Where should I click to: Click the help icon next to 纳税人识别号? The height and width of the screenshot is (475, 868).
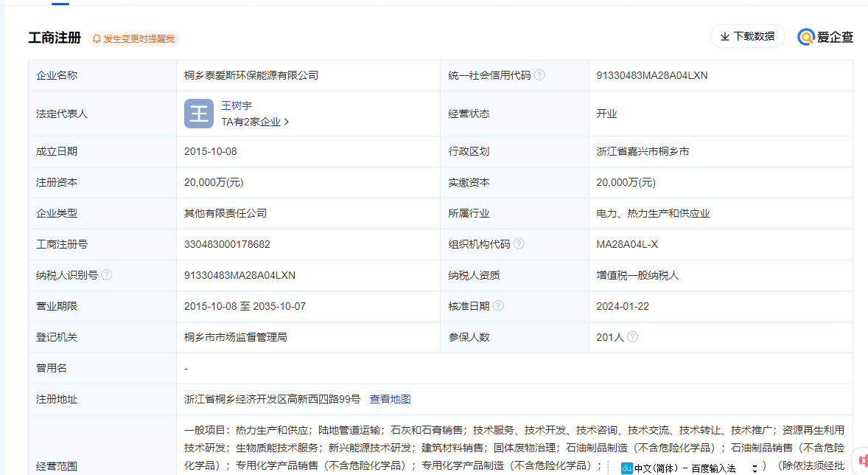pos(106,275)
